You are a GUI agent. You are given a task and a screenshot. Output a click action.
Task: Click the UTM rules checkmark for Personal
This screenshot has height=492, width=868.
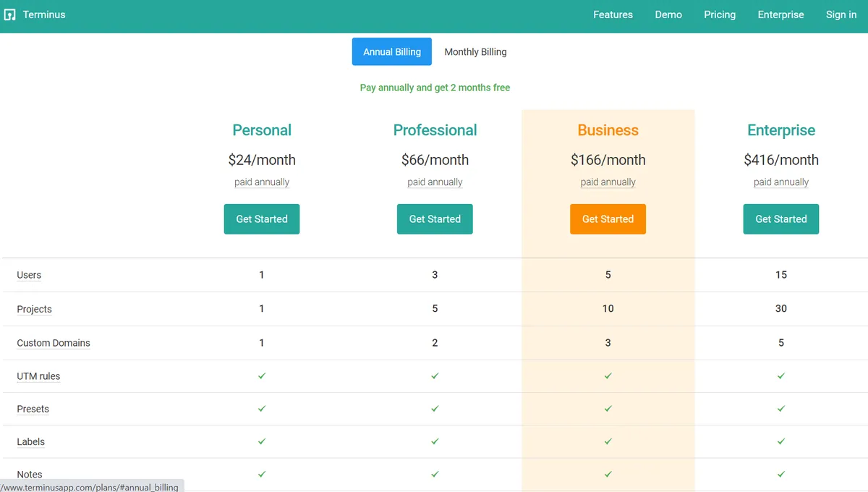coord(262,376)
